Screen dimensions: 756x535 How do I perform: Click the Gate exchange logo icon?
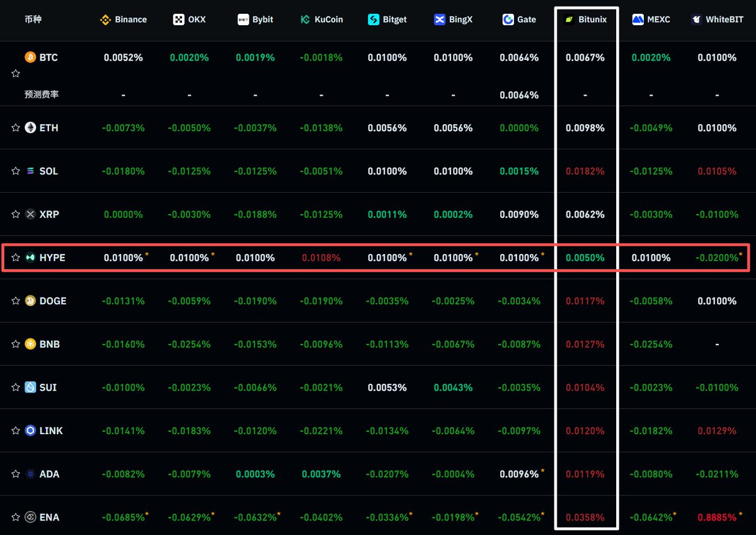(x=508, y=20)
